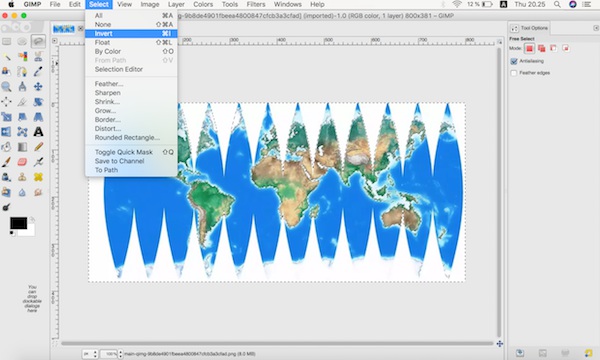Image resolution: width=600 pixels, height=360 pixels.
Task: Open the Colors menu in menu bar
Action: (203, 5)
